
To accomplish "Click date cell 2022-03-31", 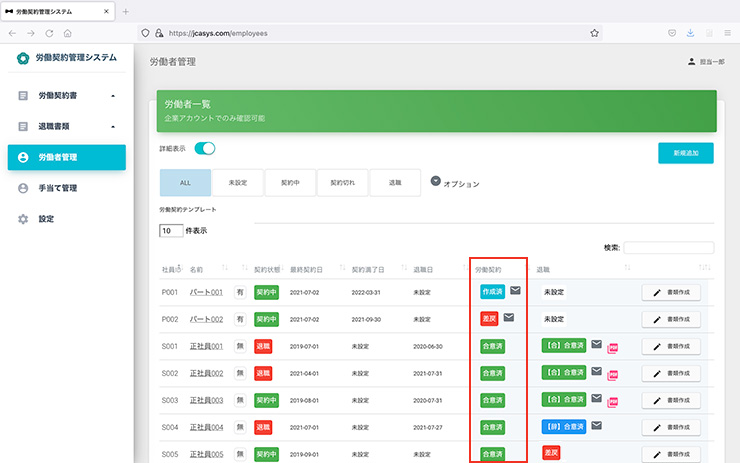I will point(366,293).
